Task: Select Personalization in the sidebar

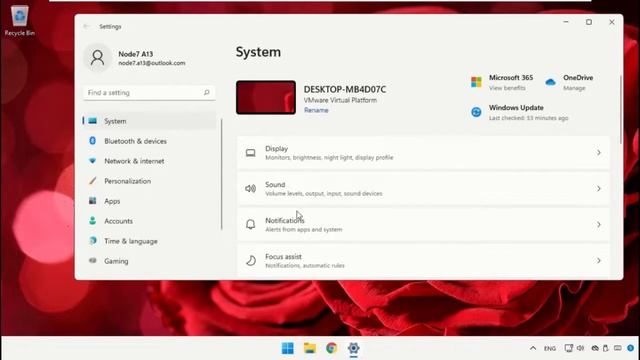Action: pyautogui.click(x=149, y=181)
